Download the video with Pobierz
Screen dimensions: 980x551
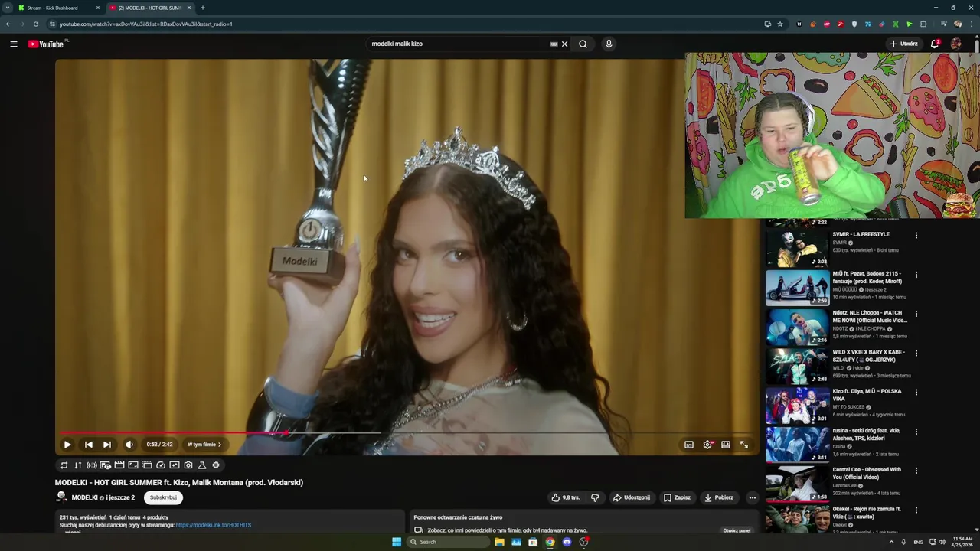719,497
